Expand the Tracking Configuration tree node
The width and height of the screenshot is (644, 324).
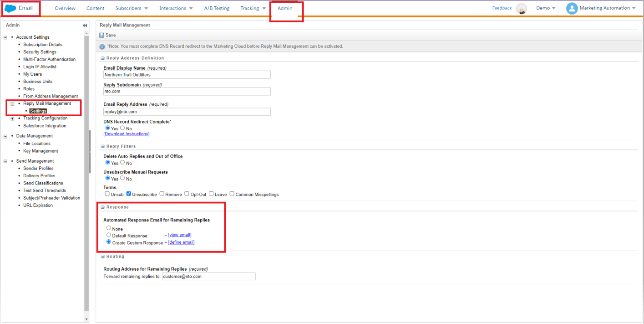[12, 118]
